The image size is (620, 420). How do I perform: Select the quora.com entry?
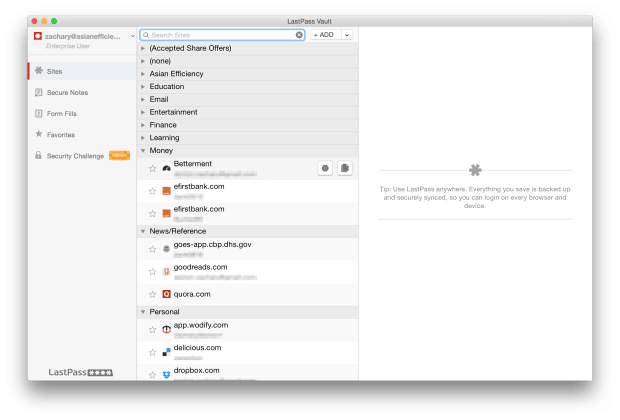pos(248,294)
